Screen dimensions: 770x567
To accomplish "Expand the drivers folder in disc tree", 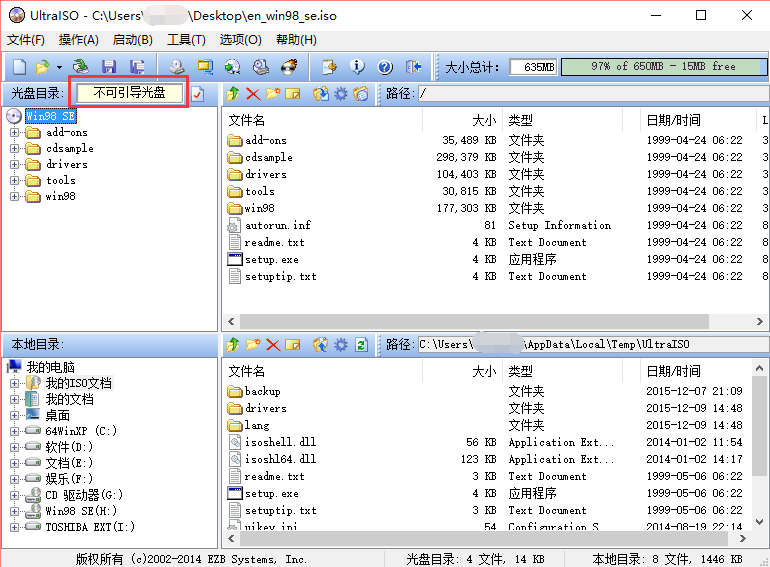I will click(14, 164).
